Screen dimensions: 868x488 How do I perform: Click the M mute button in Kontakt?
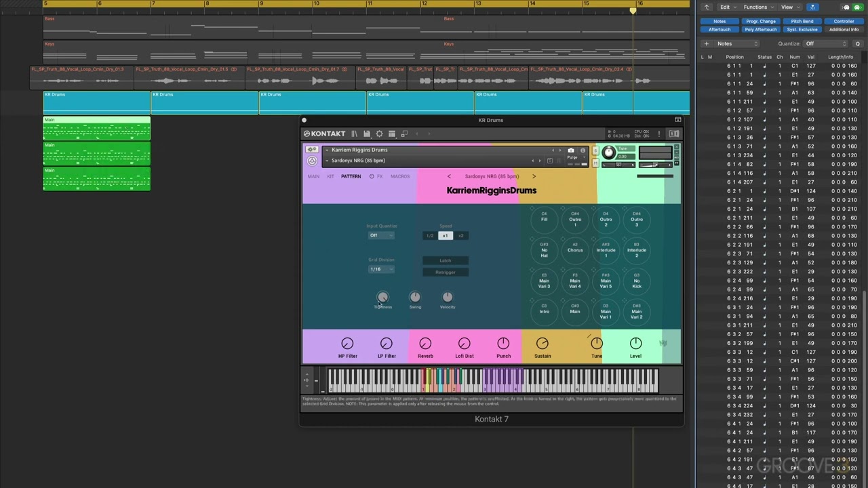point(595,163)
